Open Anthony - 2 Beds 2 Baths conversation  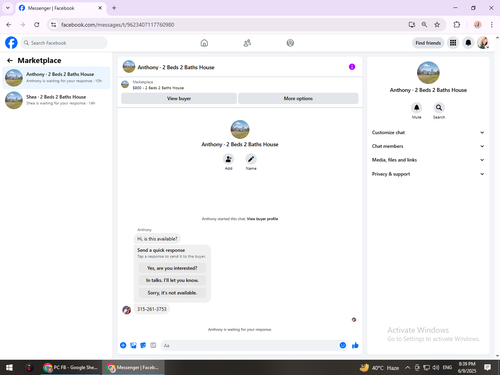56,78
